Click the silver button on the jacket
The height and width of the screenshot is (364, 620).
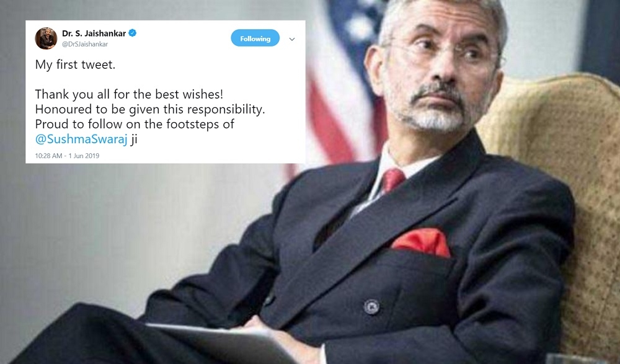pyautogui.click(x=371, y=306)
